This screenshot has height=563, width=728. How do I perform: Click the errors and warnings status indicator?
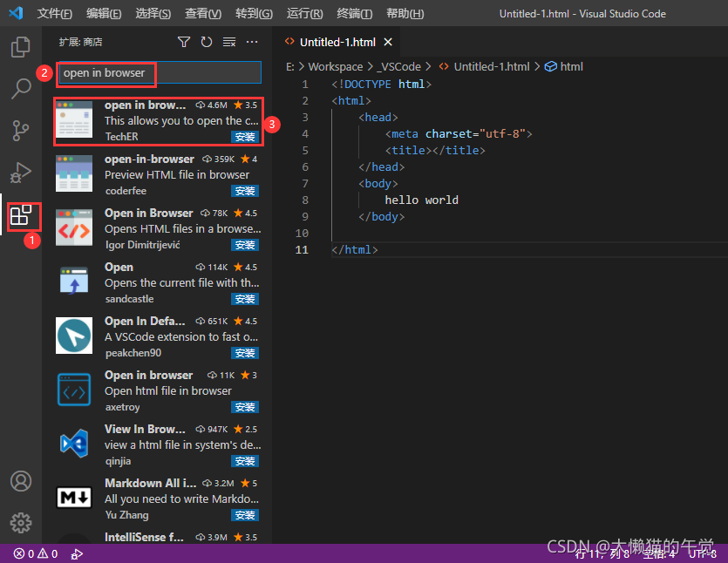point(33,553)
